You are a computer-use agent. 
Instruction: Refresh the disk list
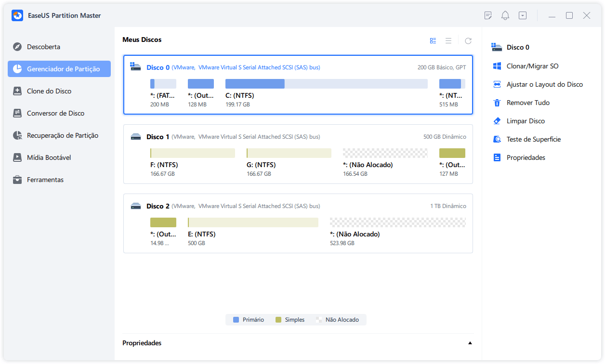pyautogui.click(x=468, y=40)
